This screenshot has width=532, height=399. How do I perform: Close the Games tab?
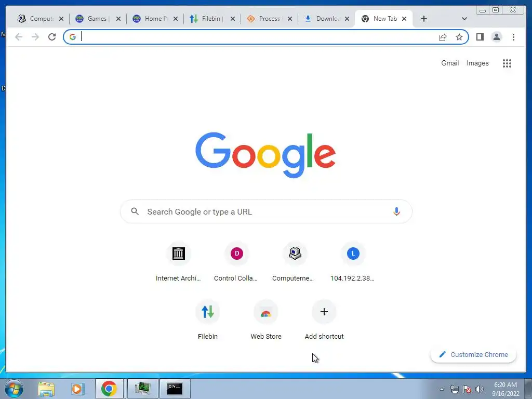tap(118, 19)
